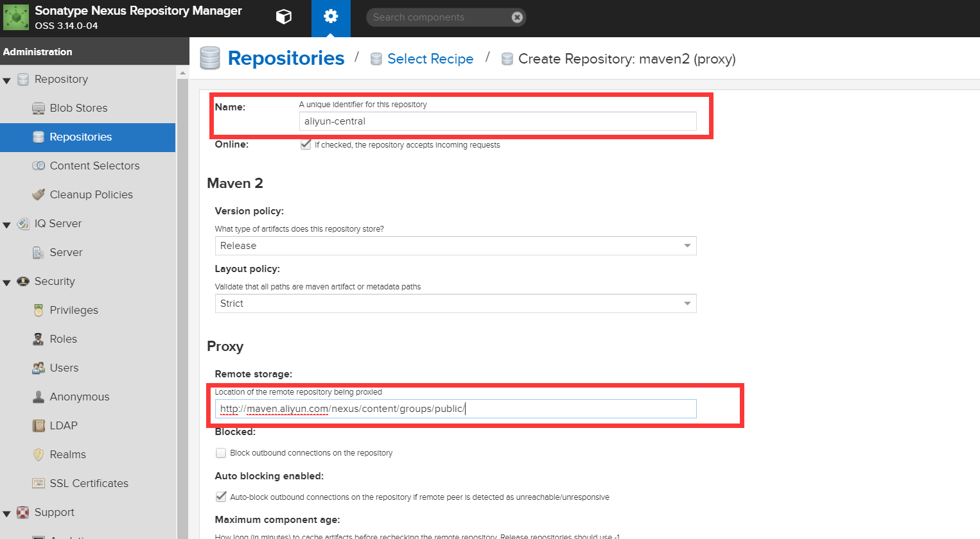The width and height of the screenshot is (980, 539).
Task: Click the 'OSS 3.14.0-04' version text
Action: point(66,26)
